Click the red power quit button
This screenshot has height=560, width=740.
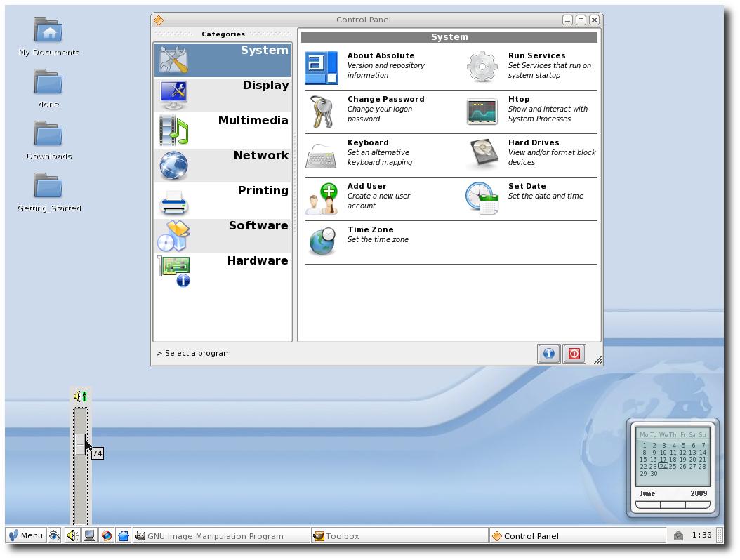click(x=574, y=354)
